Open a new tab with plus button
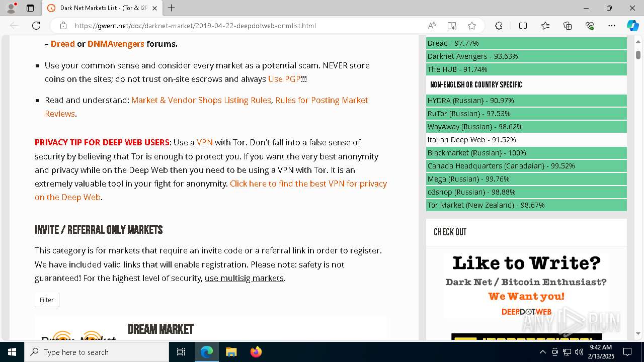The image size is (644, 362). pyautogui.click(x=172, y=8)
